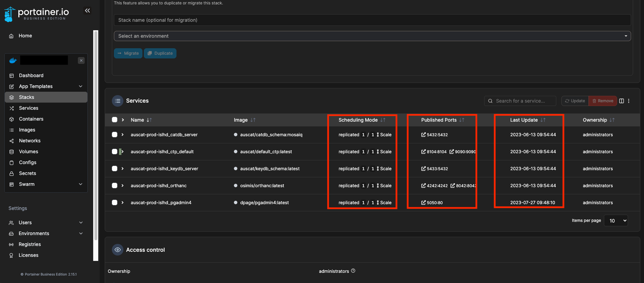Open the auscat-prod-islhd_ctp_default service link
The image size is (644, 283).
point(162,152)
